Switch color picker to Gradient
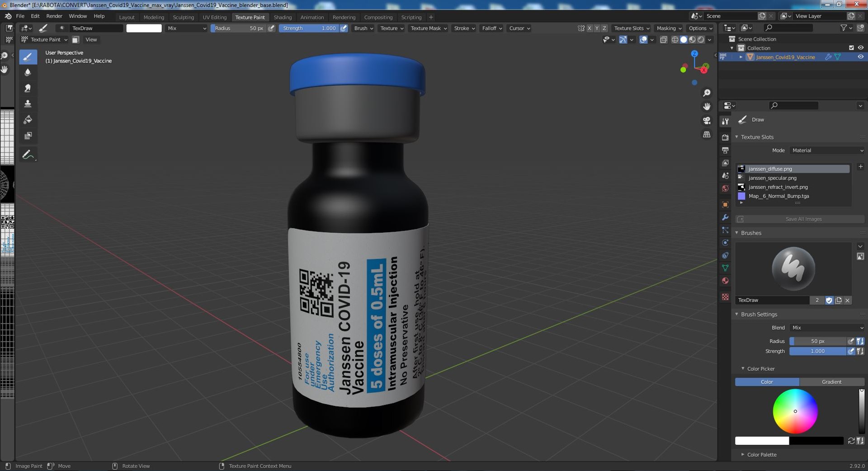 (832, 382)
